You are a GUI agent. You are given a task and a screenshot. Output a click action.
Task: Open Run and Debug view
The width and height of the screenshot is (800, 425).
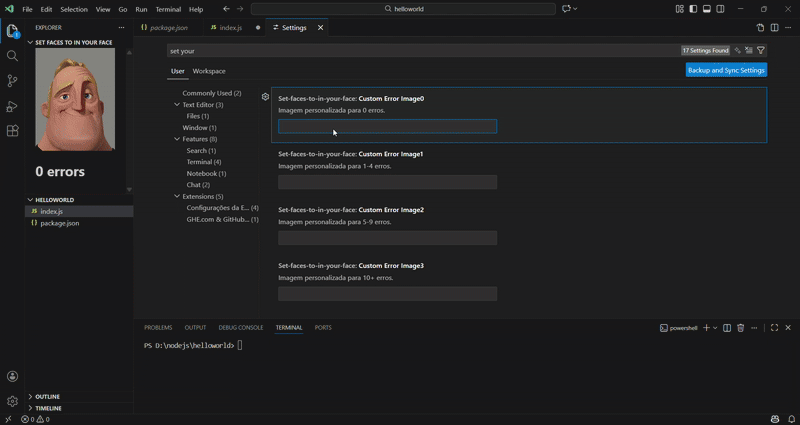tap(12, 106)
